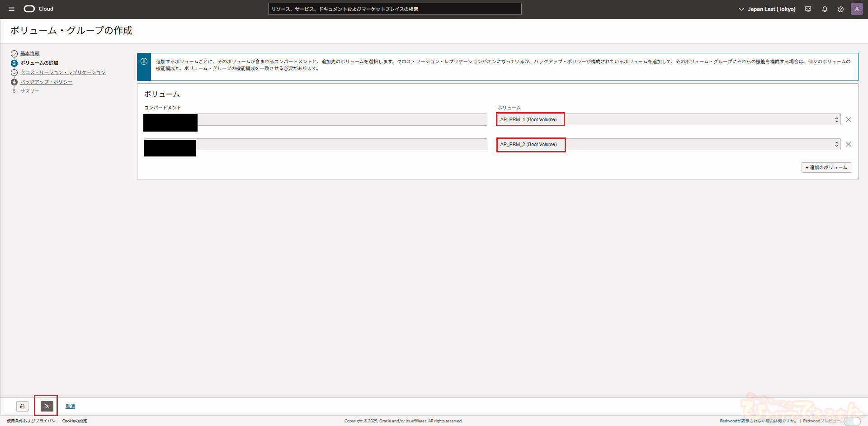Open the notifications bell
This screenshot has height=426, width=868.
pyautogui.click(x=825, y=9)
